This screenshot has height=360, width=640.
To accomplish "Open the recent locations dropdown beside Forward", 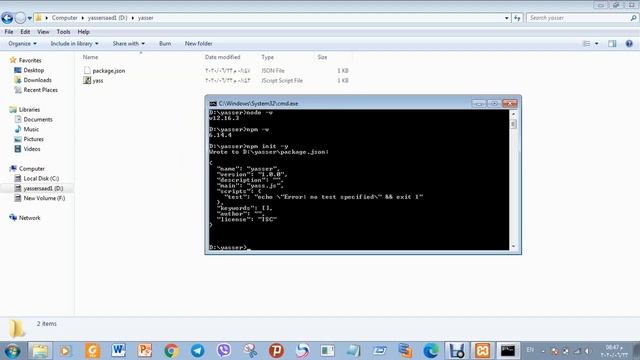I will point(30,18).
